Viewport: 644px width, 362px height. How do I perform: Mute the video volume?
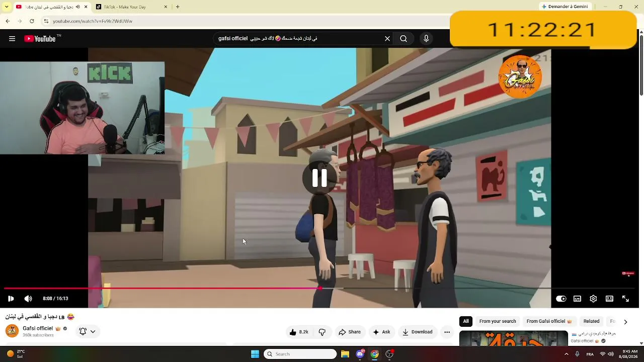click(x=28, y=299)
